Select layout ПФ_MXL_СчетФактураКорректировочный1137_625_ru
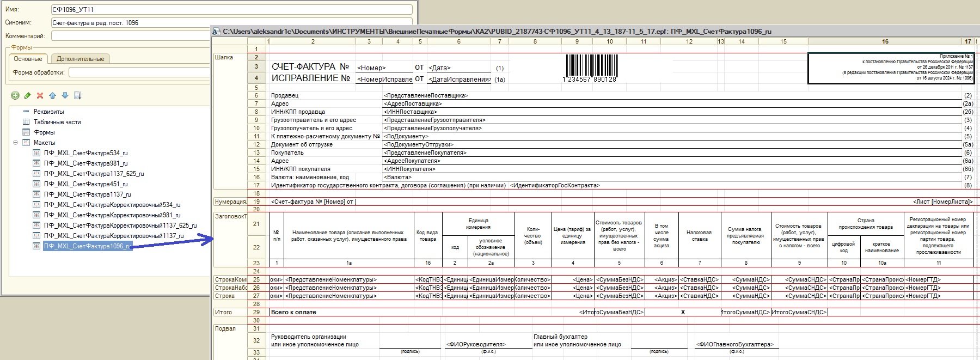This screenshot has width=980, height=360. (120, 225)
